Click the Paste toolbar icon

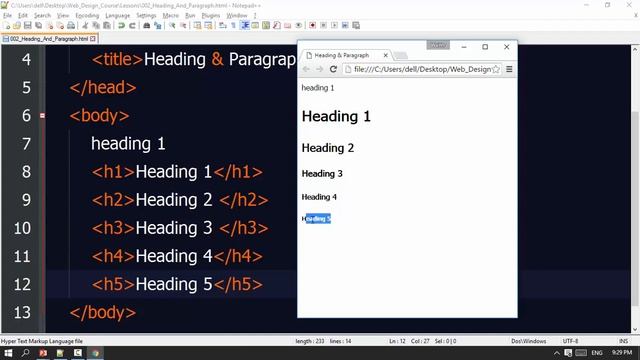pos(107,25)
